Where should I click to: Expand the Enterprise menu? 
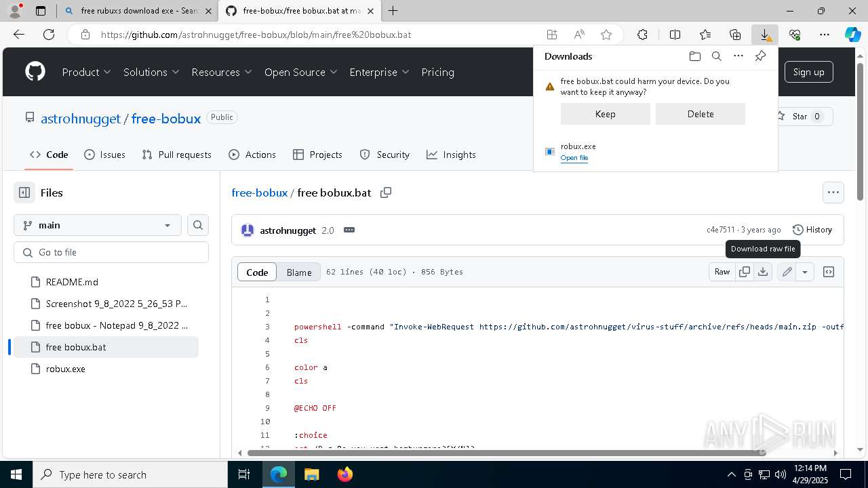[x=379, y=72]
